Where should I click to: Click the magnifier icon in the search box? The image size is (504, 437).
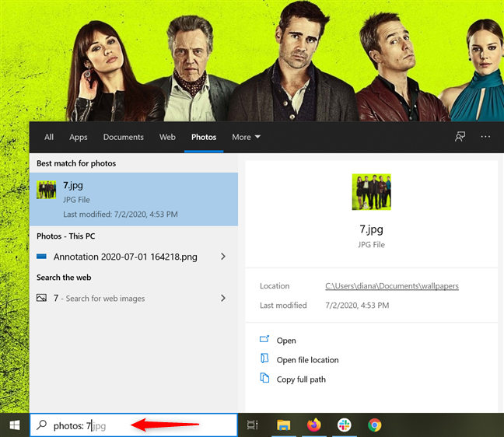(x=41, y=425)
